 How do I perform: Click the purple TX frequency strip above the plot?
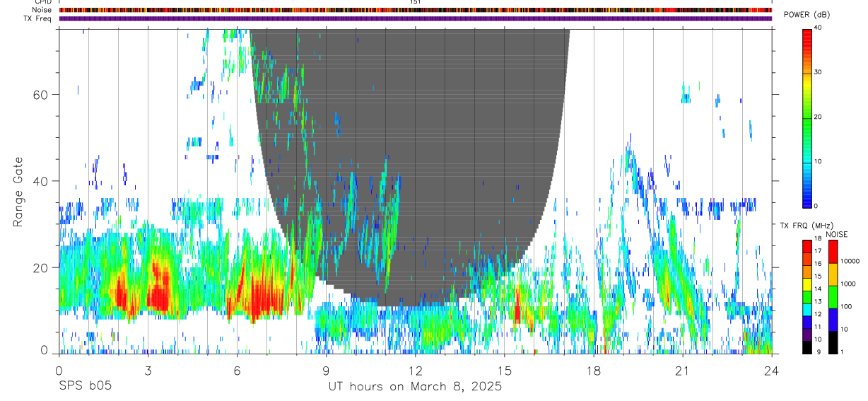416,18
